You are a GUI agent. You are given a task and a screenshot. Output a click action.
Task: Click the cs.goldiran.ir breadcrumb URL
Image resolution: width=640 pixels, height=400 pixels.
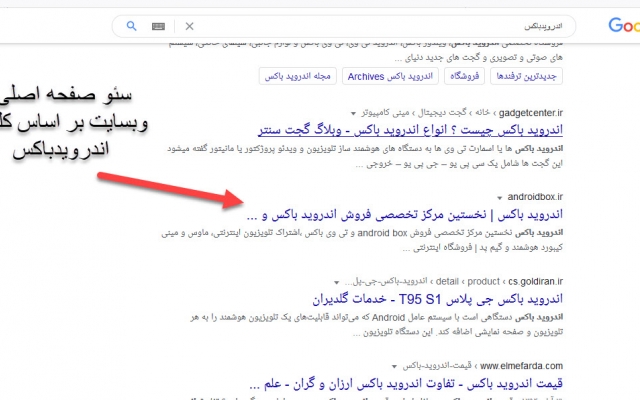tap(453, 282)
